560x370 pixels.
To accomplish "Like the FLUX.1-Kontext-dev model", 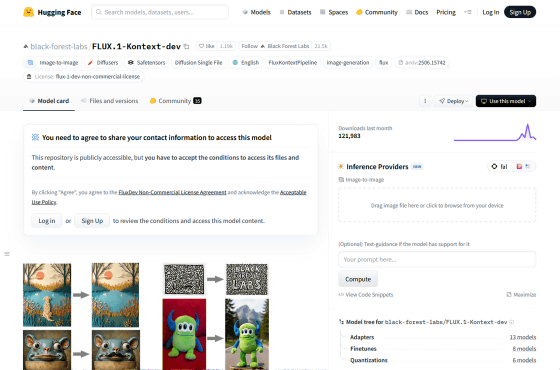I will point(206,46).
